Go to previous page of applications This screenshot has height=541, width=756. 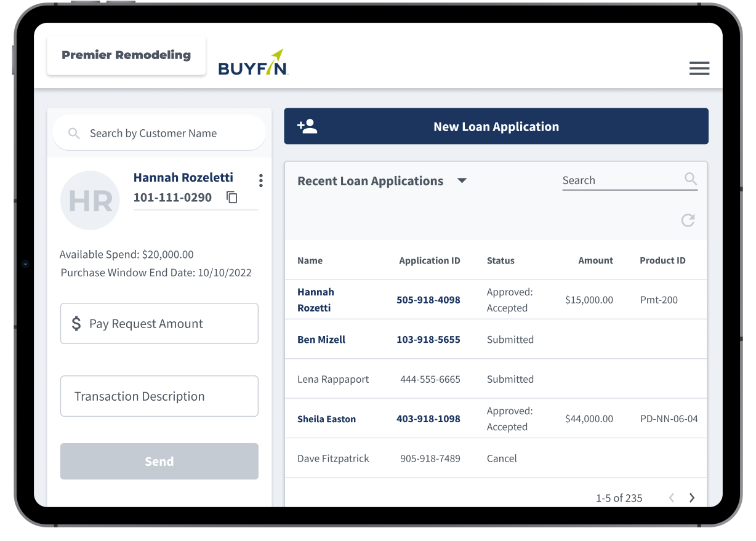point(672,498)
